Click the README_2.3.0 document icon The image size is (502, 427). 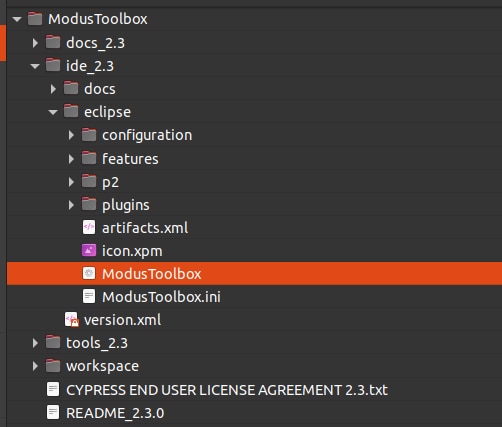pos(53,413)
